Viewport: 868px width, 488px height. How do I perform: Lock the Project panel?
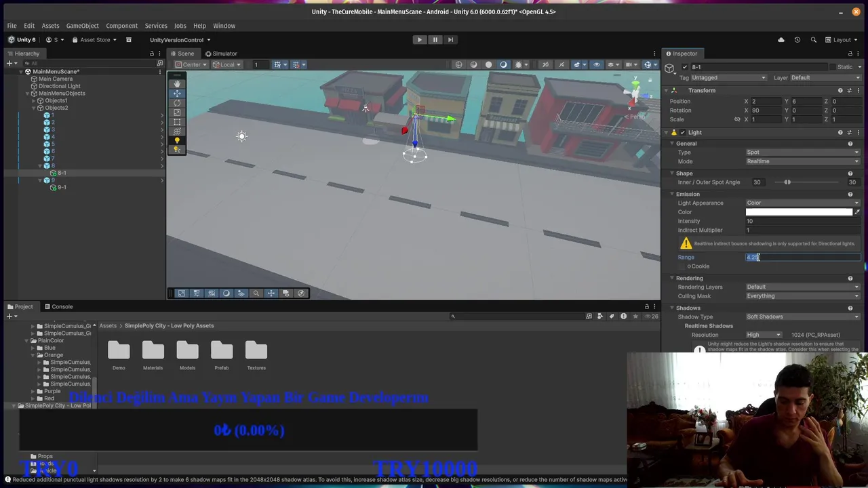coord(646,306)
